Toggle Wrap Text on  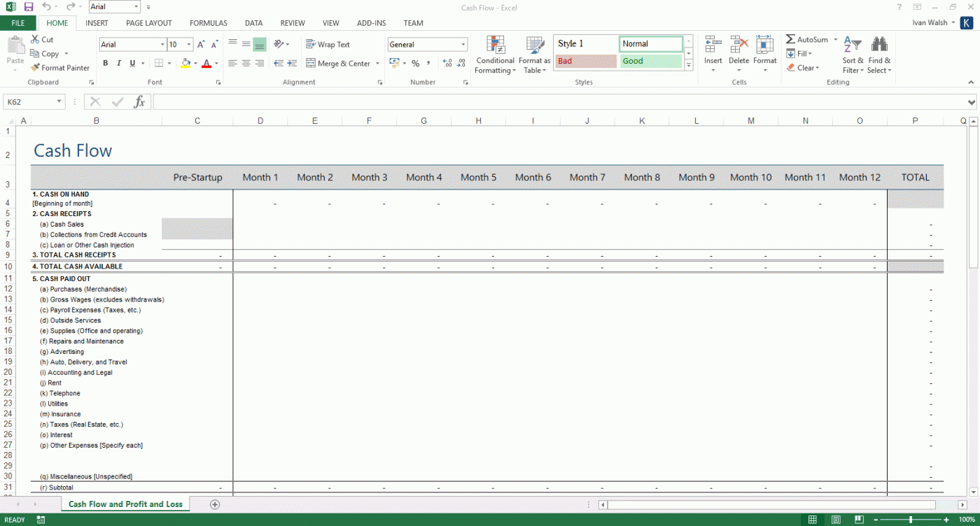pos(328,44)
